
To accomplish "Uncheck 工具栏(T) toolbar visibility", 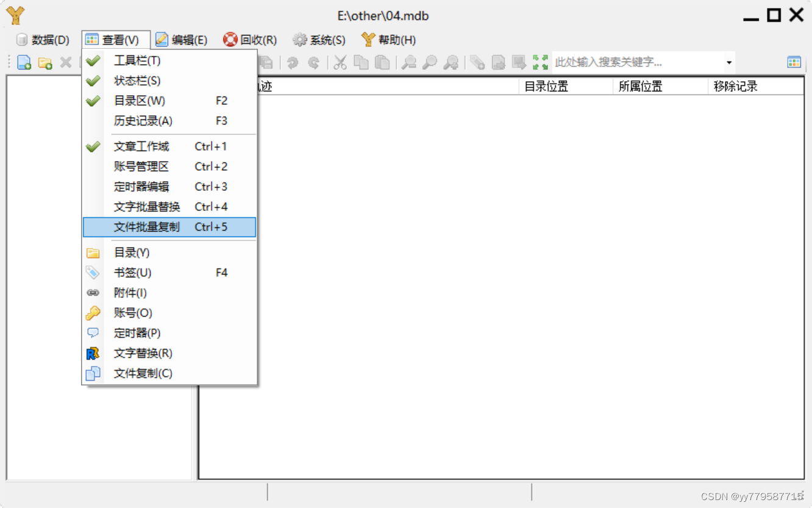I will [x=169, y=60].
